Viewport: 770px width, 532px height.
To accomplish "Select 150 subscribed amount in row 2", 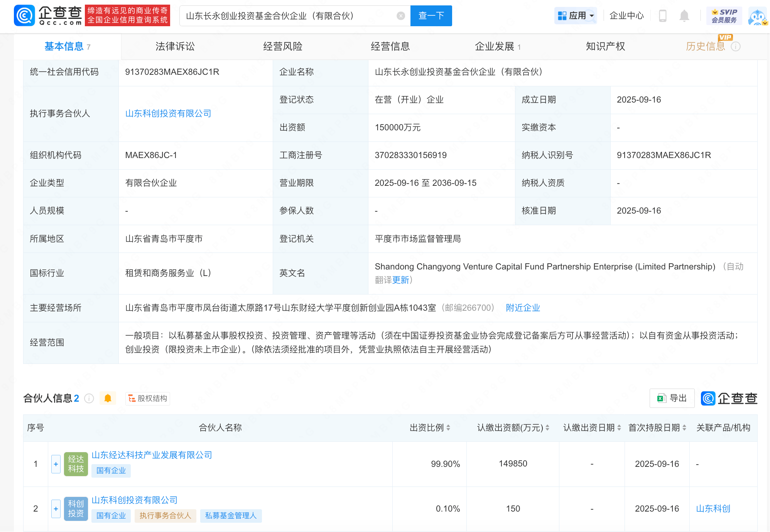I will point(513,508).
